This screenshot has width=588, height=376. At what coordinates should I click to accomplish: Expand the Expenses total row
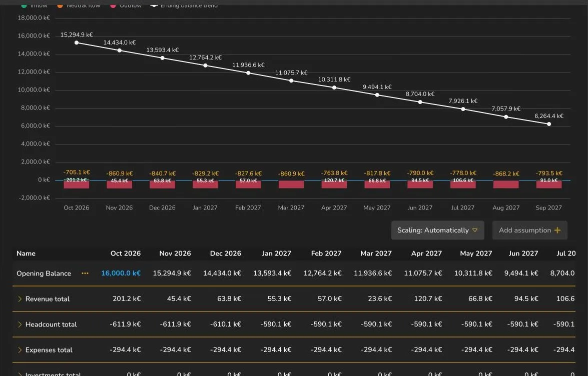coord(20,350)
